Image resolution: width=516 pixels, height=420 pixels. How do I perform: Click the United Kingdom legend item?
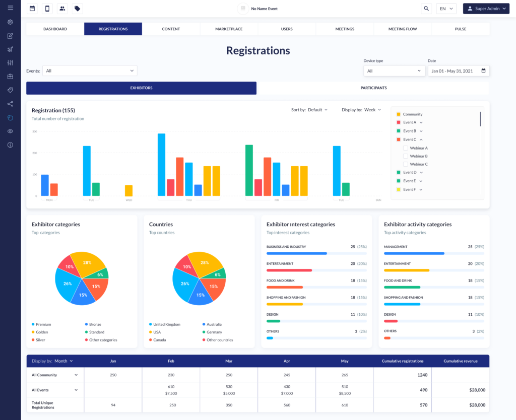[165, 324]
